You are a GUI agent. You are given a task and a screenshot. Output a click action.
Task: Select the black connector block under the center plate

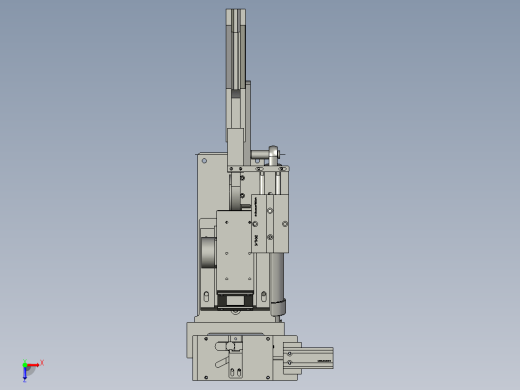[x=235, y=300]
